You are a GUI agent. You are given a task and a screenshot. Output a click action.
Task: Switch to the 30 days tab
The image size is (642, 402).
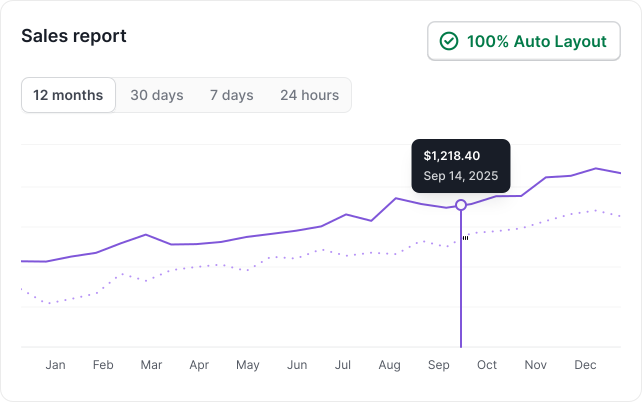pyautogui.click(x=157, y=95)
